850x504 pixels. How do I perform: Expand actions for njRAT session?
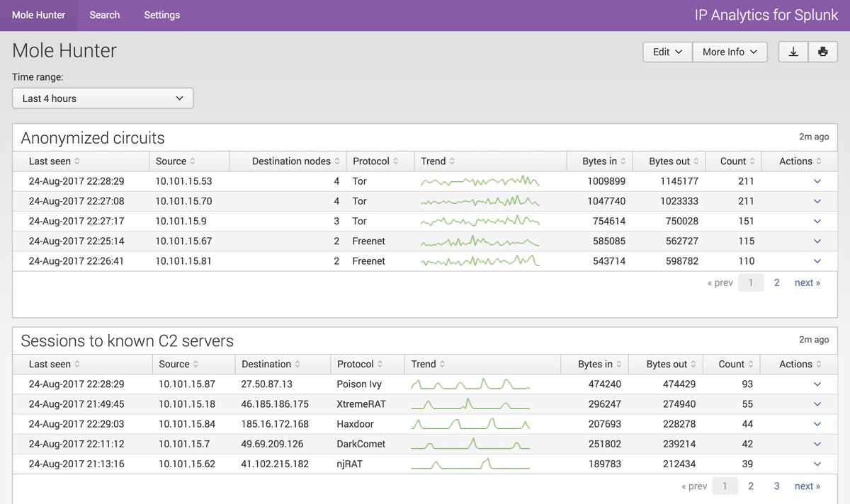817,464
